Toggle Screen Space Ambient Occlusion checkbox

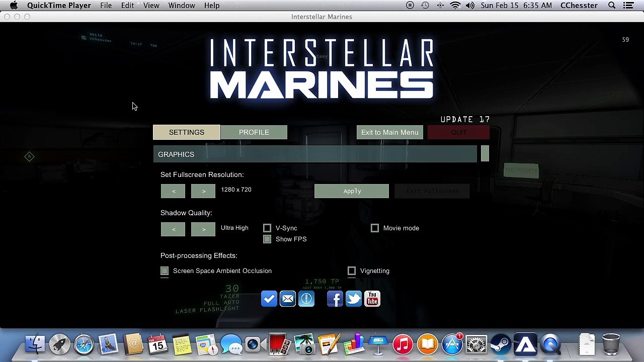pos(165,271)
